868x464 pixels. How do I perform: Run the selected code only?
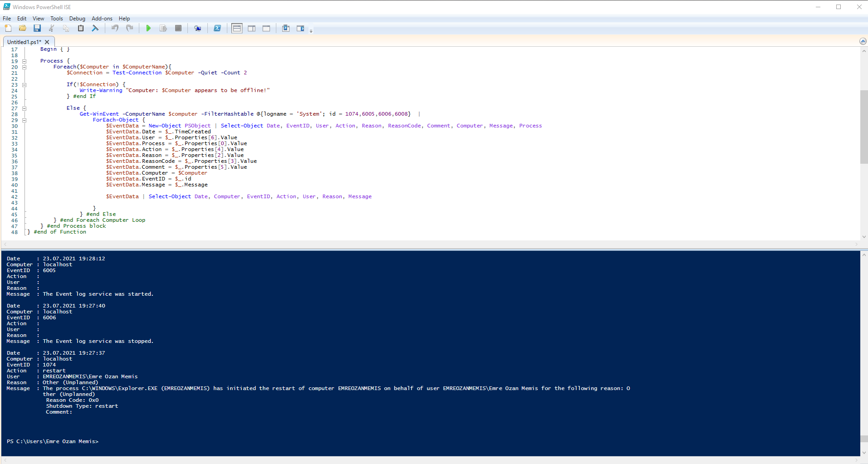[163, 28]
